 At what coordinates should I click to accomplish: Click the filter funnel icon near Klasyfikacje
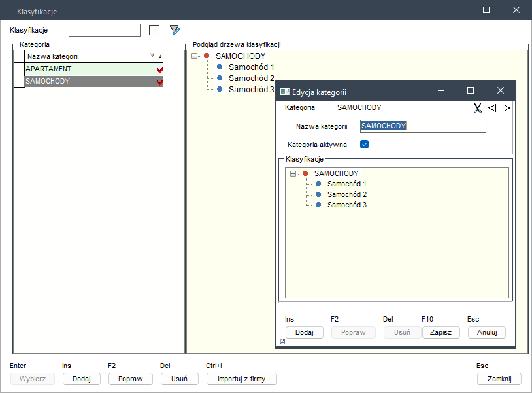click(175, 30)
